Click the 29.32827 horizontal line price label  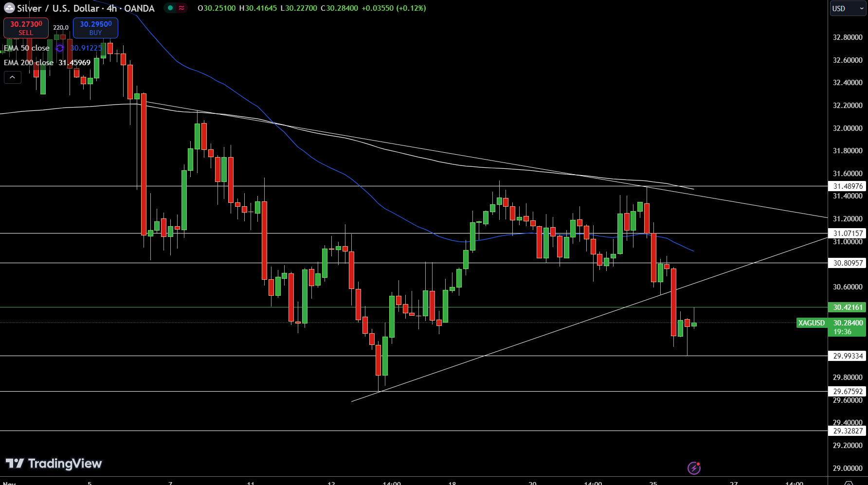(x=848, y=431)
